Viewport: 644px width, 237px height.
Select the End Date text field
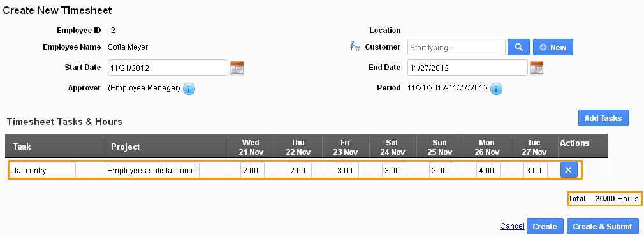467,68
